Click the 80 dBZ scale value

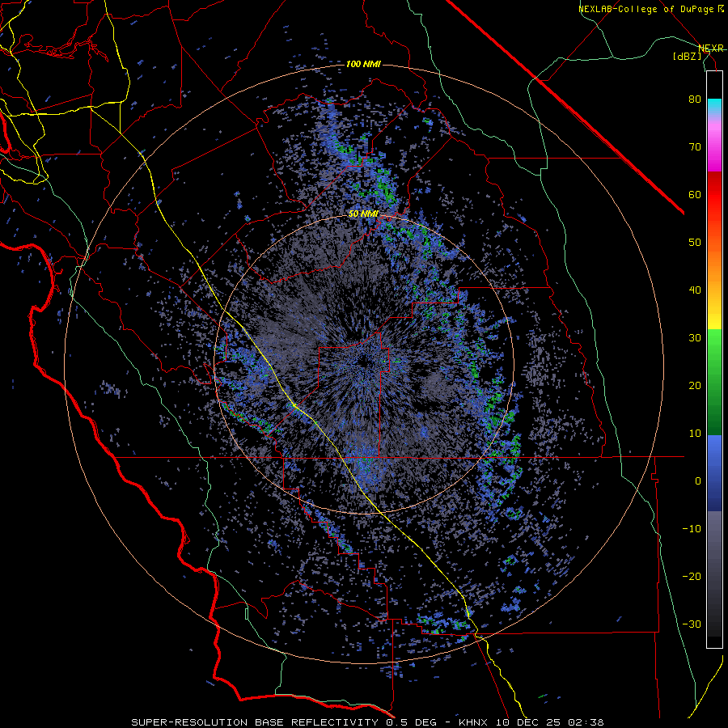point(695,99)
